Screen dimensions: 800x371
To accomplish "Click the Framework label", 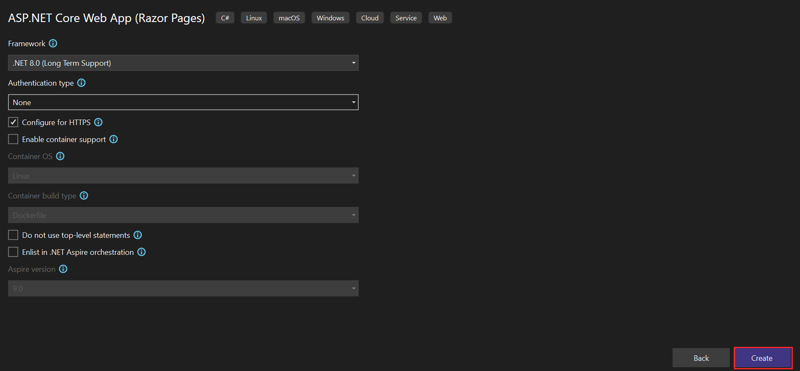I will pyautogui.click(x=27, y=43).
